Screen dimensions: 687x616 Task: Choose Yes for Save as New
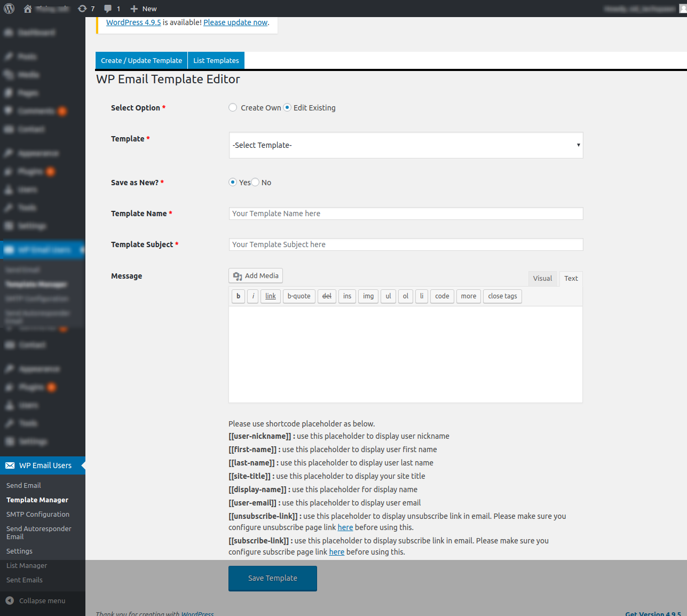233,182
